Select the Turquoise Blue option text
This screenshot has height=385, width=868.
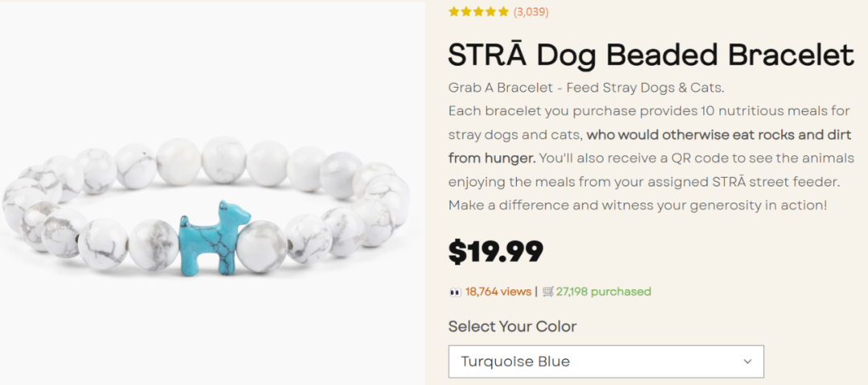click(x=515, y=362)
